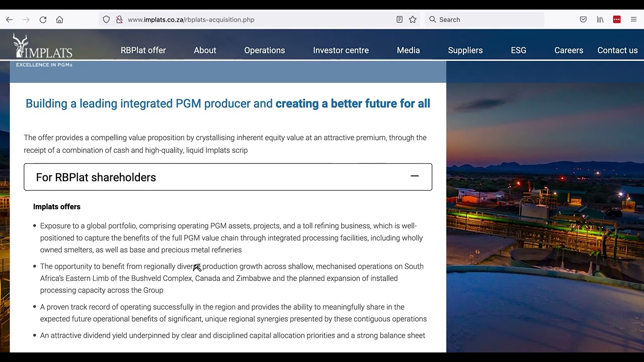Click the 'Implats offers' subheading
The height and width of the screenshot is (362, 644).
coord(57,207)
